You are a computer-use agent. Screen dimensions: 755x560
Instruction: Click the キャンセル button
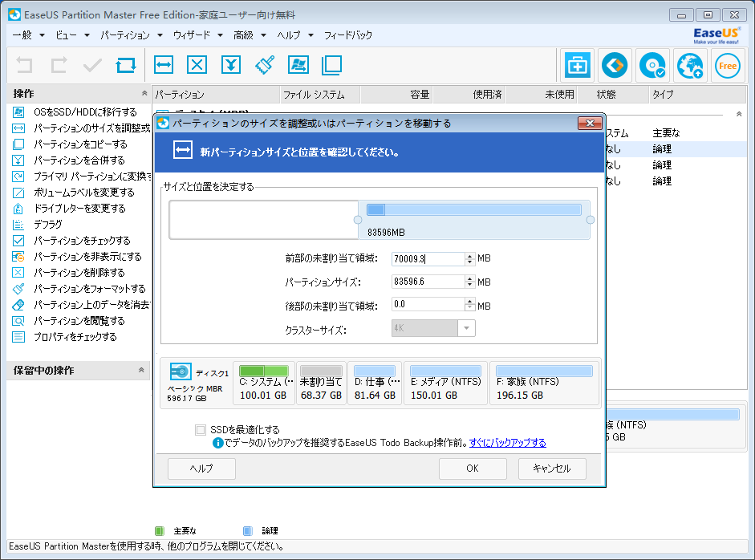tap(552, 469)
